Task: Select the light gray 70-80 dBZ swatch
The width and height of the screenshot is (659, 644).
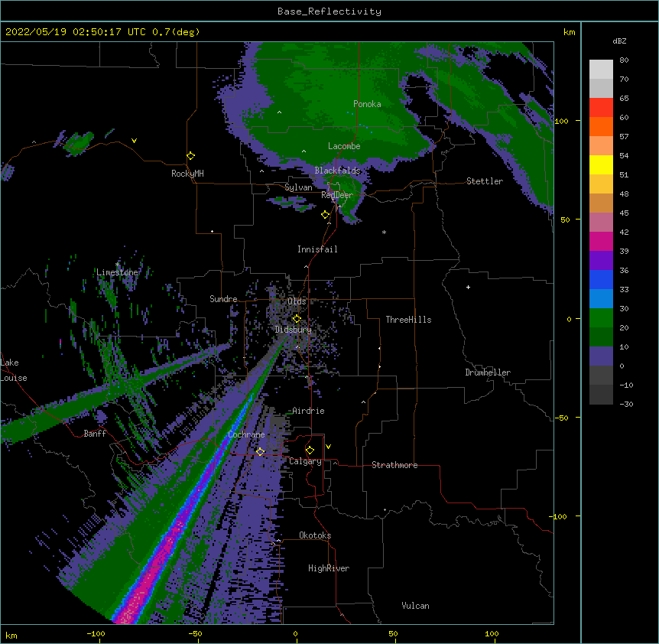Action: coord(601,70)
